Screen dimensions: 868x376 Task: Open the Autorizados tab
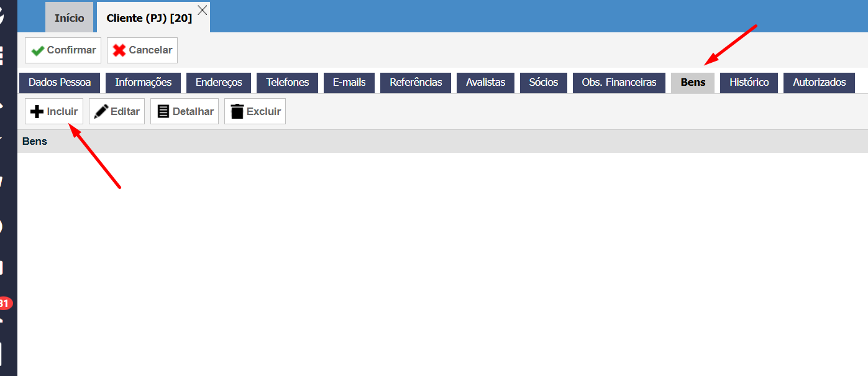coord(819,83)
